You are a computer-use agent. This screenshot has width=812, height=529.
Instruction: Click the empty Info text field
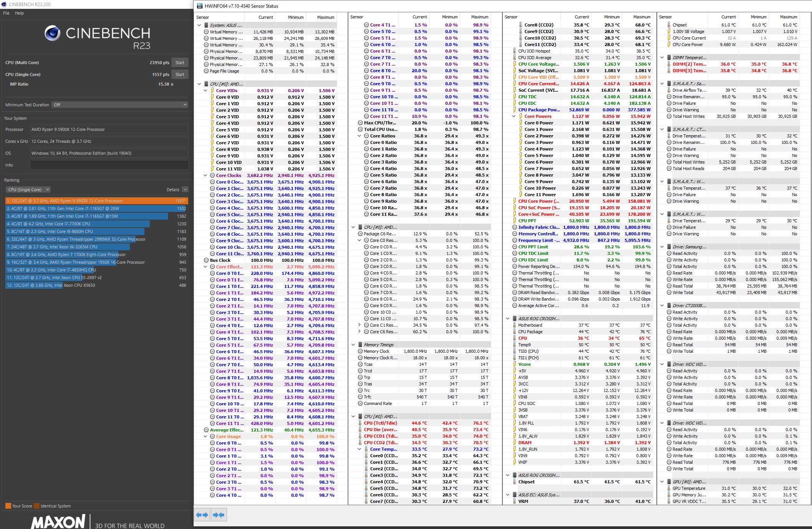click(x=109, y=165)
